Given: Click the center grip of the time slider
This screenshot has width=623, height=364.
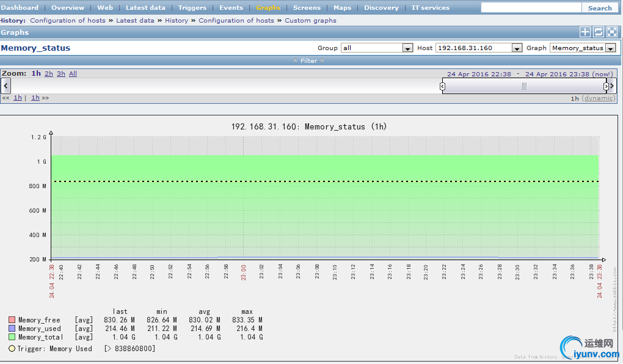Looking at the screenshot, I should [x=524, y=87].
